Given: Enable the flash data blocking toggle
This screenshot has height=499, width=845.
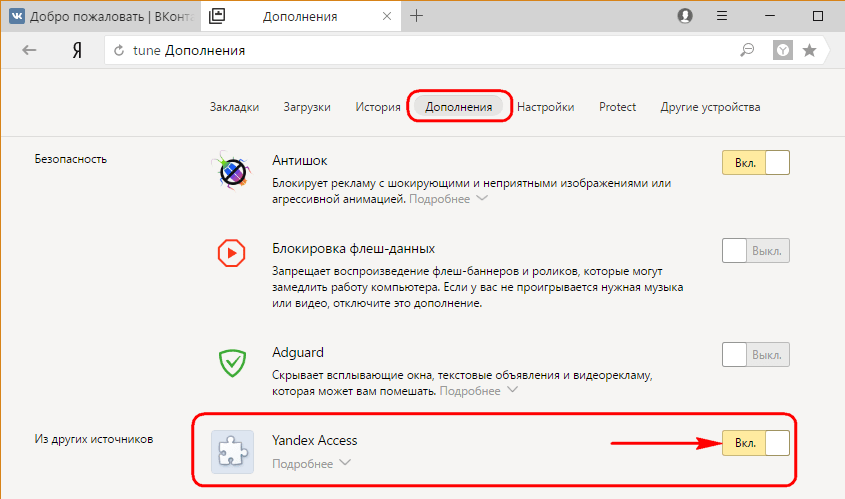Looking at the screenshot, I should [x=755, y=251].
